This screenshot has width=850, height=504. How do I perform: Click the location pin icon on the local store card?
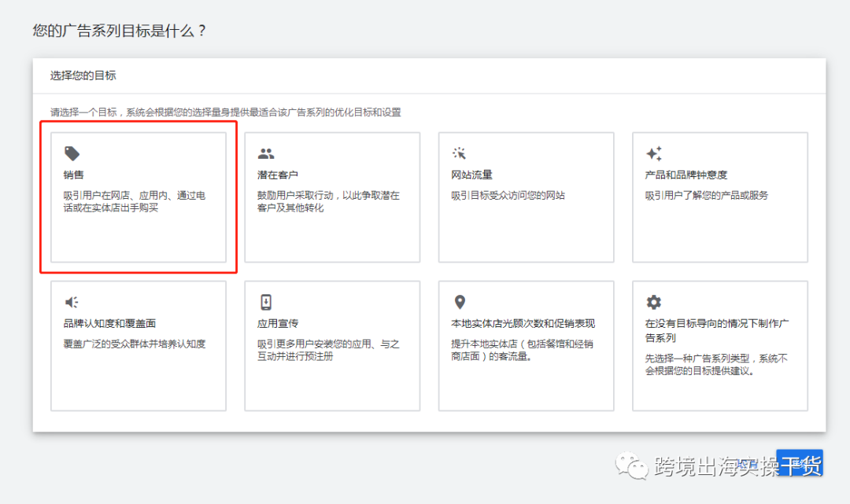pyautogui.click(x=459, y=301)
